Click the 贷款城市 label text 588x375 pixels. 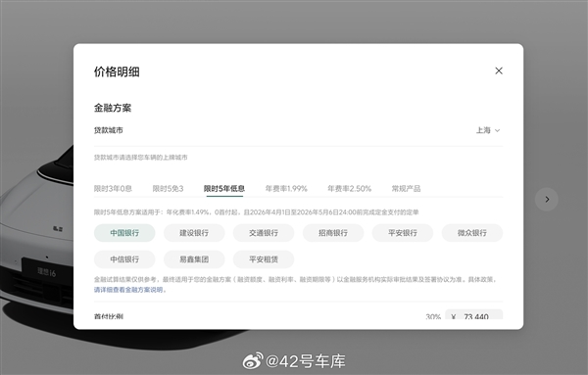click(109, 130)
